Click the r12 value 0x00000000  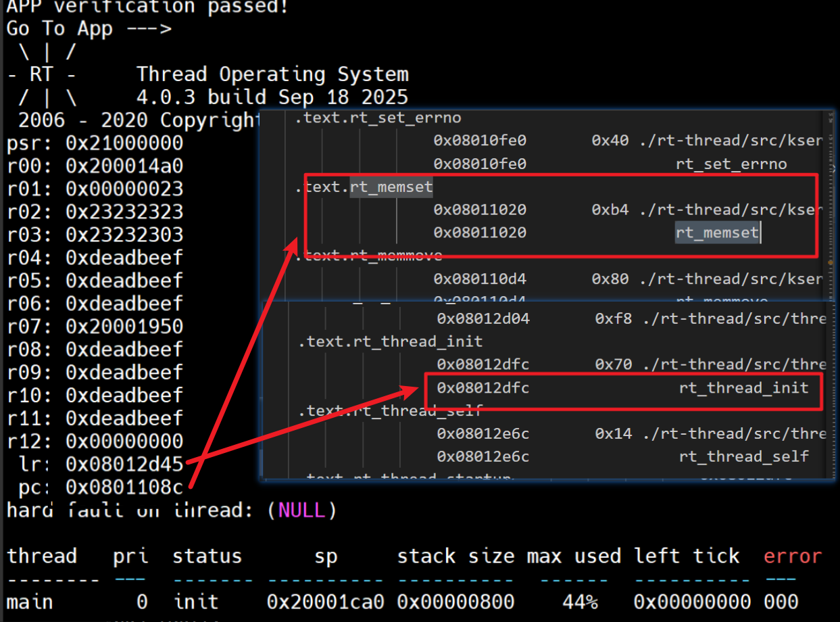pyautogui.click(x=124, y=442)
